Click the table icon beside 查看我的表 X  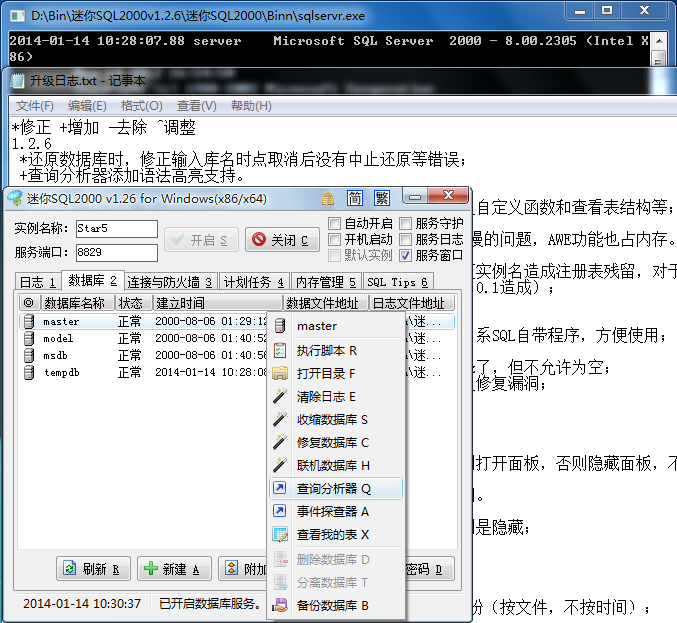coord(280,534)
